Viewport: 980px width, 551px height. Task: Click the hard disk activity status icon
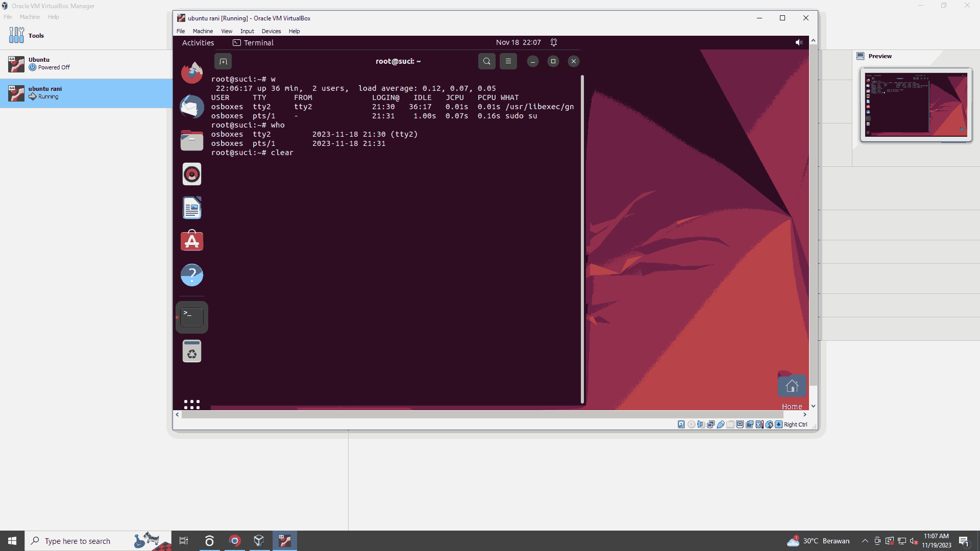(681, 424)
